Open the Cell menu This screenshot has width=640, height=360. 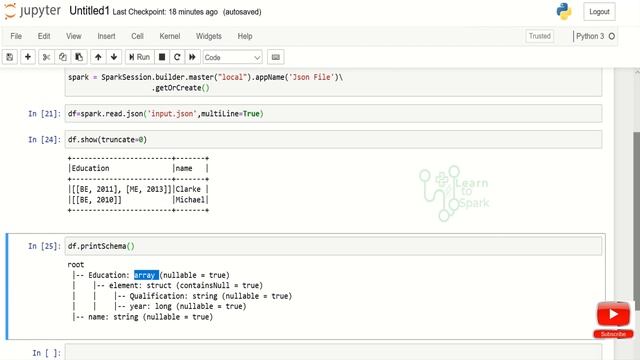pos(137,36)
